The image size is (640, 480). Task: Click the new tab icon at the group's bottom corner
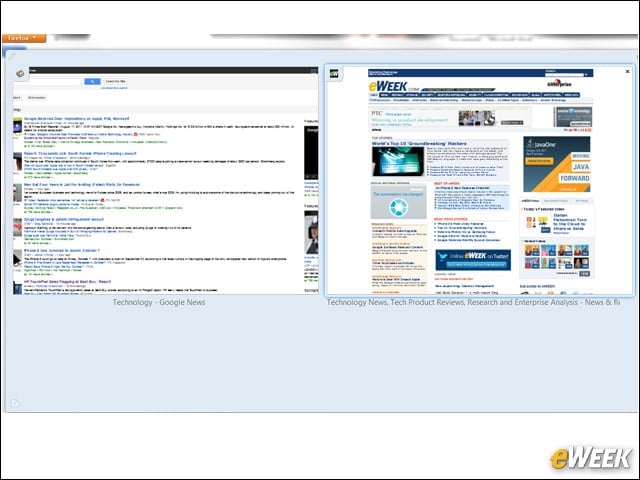coord(14,403)
